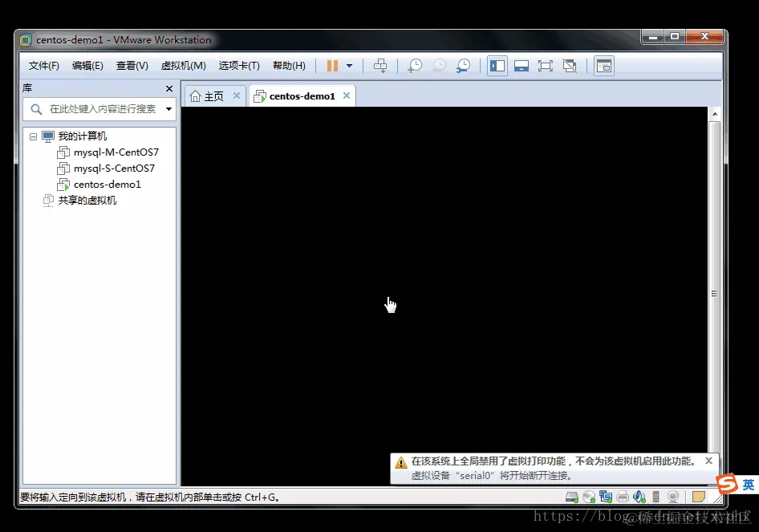
Task: Click the USB device status icon
Action: tap(655, 497)
